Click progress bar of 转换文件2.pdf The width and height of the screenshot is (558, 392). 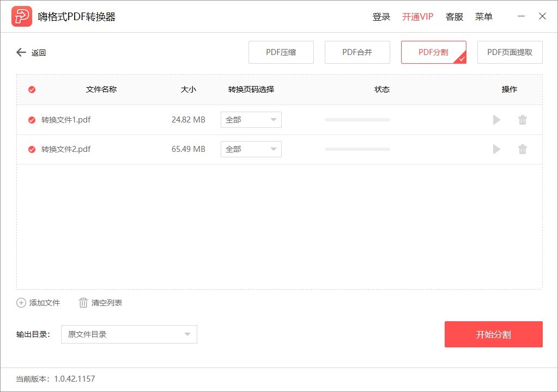[357, 149]
